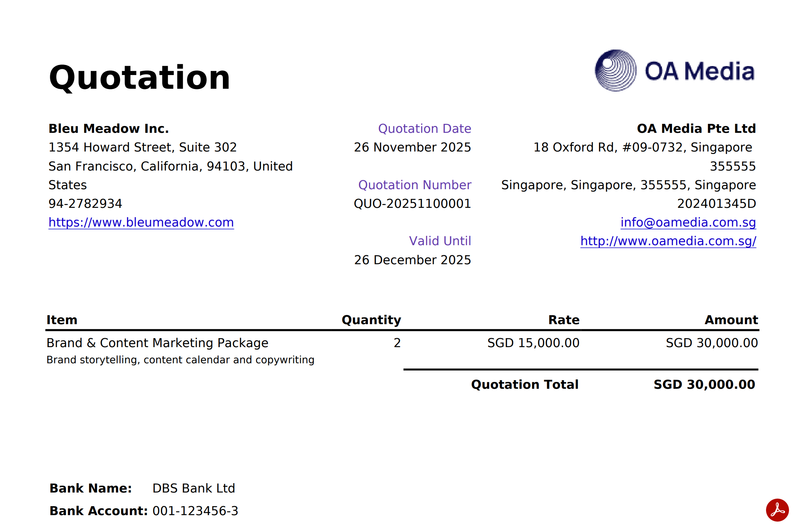Click the Quotation title heading

point(139,78)
